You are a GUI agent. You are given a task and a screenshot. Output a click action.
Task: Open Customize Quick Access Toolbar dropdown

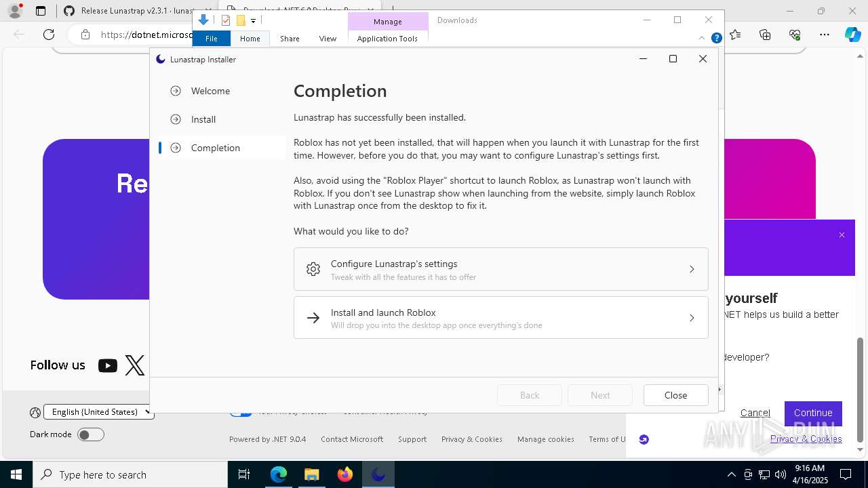click(x=253, y=21)
